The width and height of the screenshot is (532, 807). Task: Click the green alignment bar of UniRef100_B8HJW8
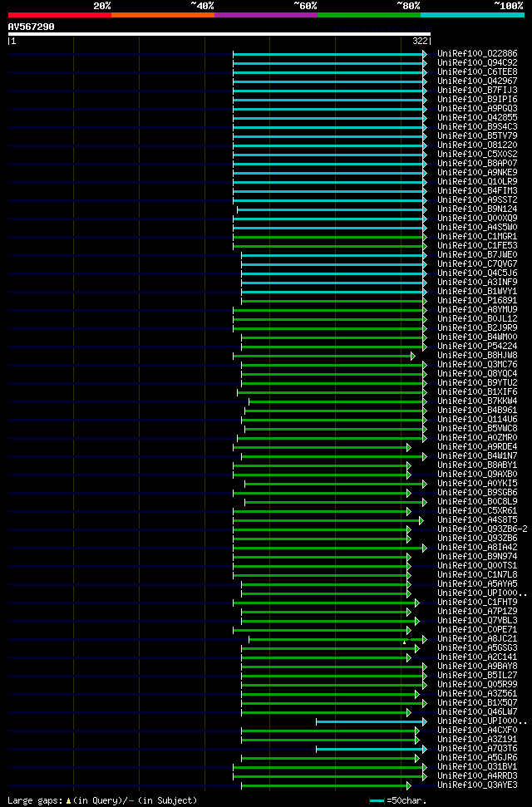[324, 357]
